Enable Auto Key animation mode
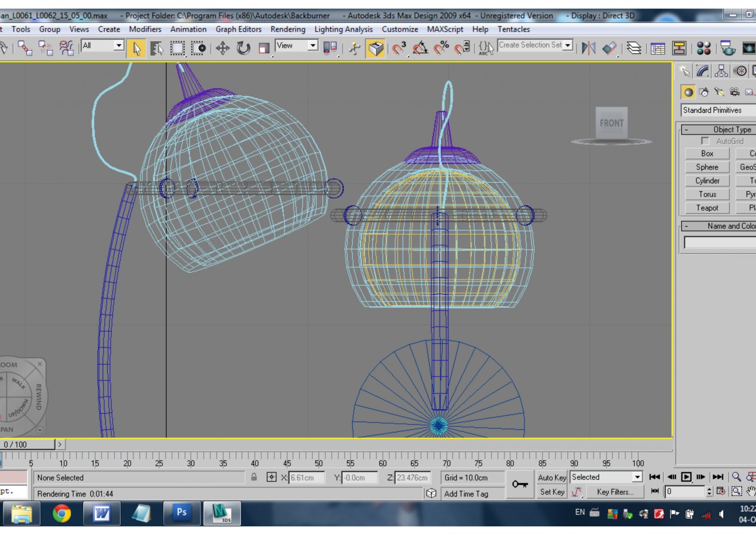This screenshot has width=756, height=535. [552, 478]
